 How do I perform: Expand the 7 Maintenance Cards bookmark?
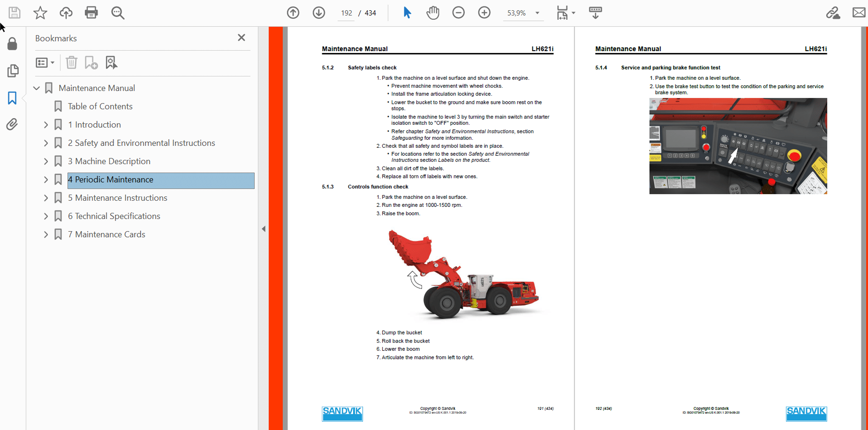(x=46, y=234)
